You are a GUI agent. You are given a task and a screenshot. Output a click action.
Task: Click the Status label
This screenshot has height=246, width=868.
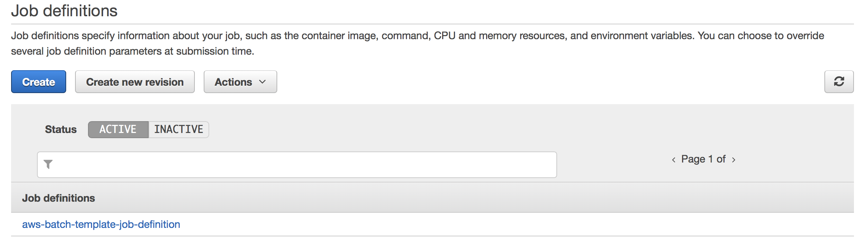point(61,129)
